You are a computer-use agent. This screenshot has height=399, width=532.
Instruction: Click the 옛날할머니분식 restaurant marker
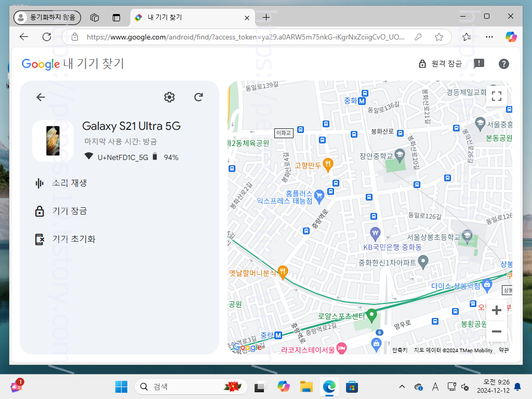pyautogui.click(x=283, y=272)
